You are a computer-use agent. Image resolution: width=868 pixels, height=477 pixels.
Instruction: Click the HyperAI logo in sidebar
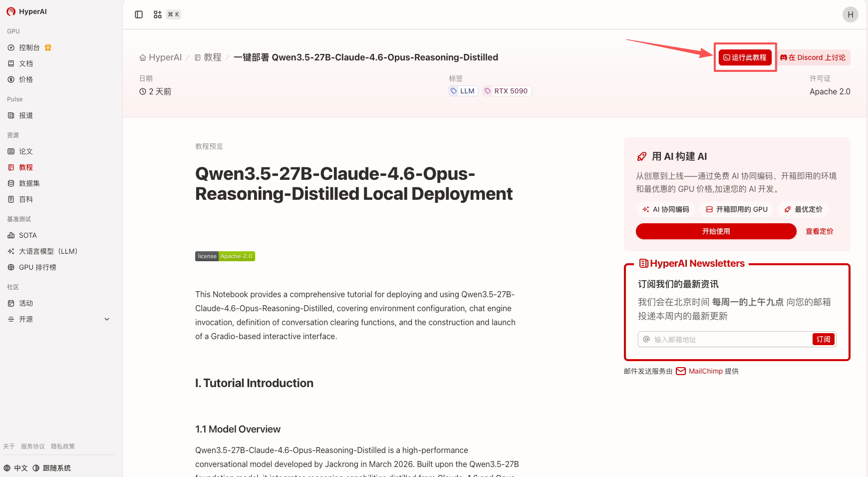[27, 11]
